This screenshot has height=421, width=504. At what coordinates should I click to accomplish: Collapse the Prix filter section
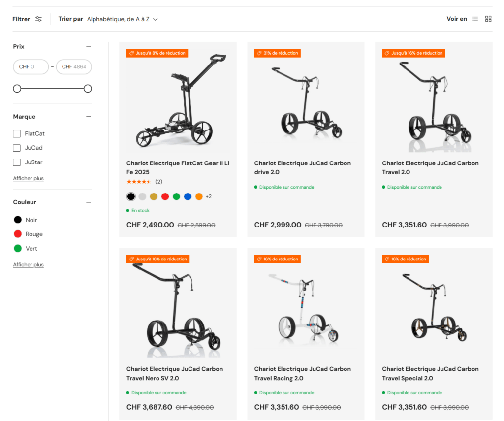coord(89,47)
